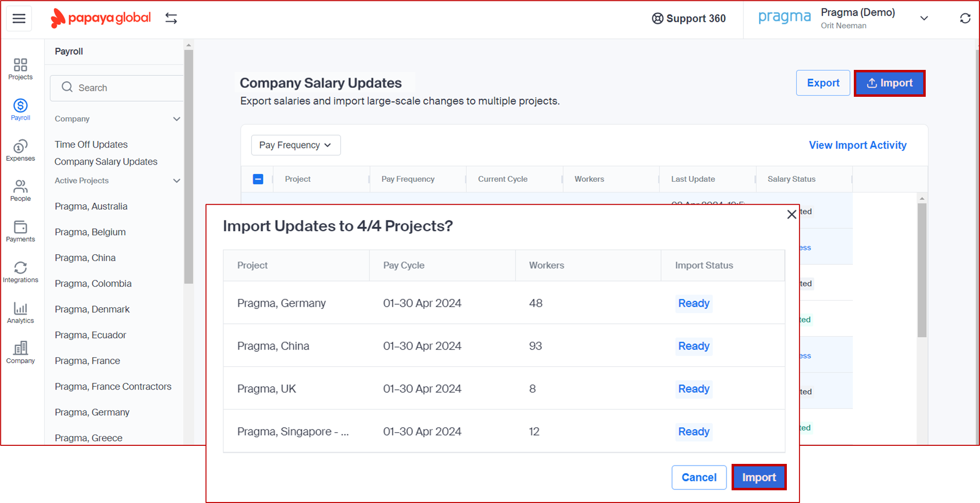
Task: Open Pragma, France Contractors project
Action: 113,387
